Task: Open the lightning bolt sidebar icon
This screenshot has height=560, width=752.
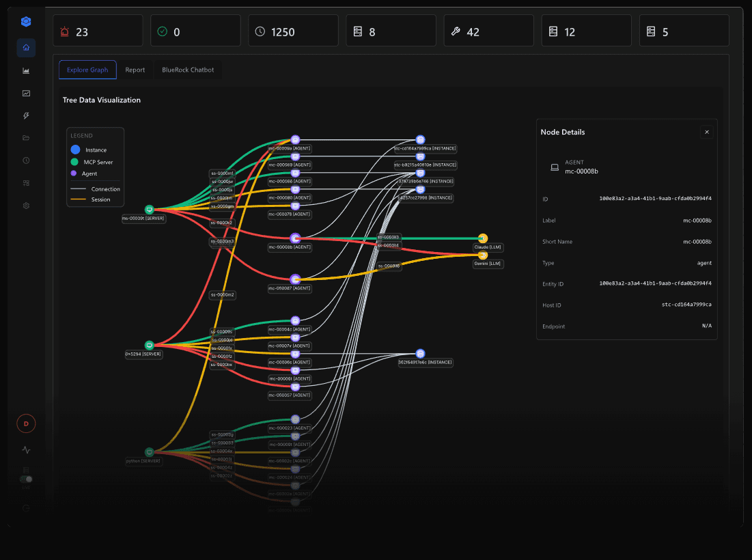Action: click(27, 115)
